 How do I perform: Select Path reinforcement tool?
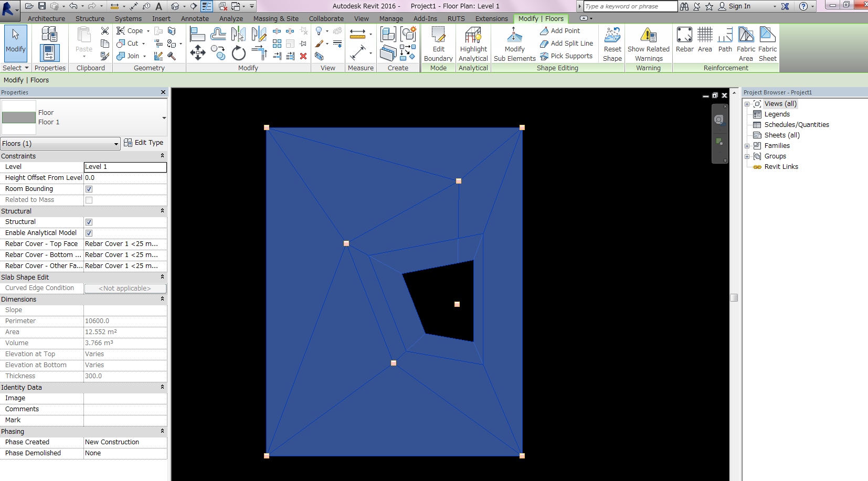pyautogui.click(x=725, y=40)
